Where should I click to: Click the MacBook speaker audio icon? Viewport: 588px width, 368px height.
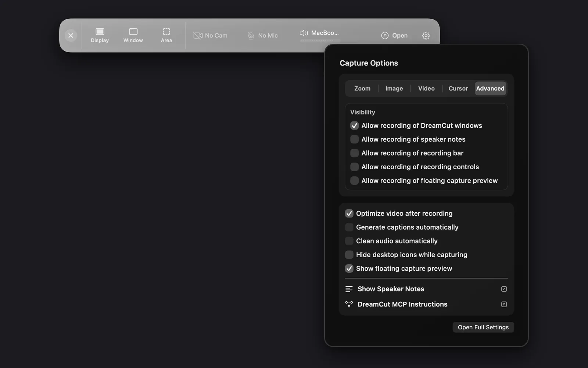coord(304,33)
